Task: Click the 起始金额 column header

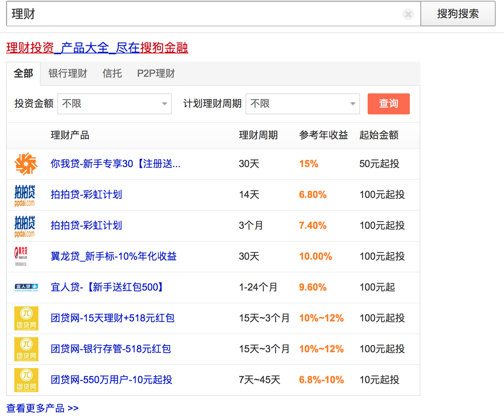Action: click(x=379, y=135)
